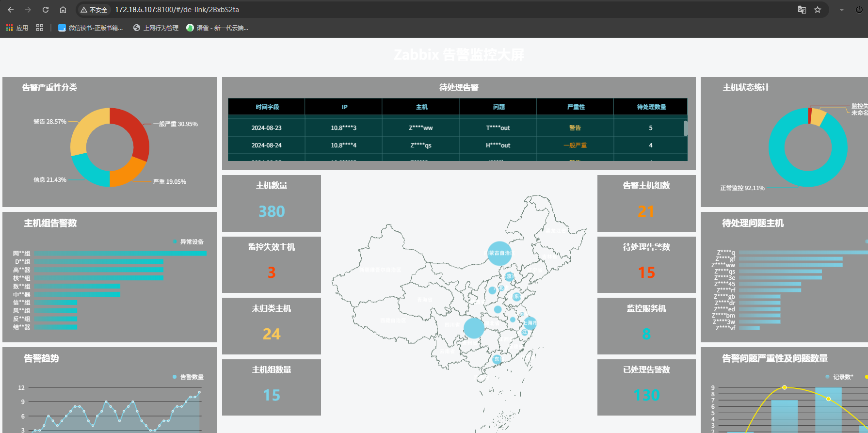Open the 微信读书 bookmark
868x433 pixels.
(x=91, y=28)
